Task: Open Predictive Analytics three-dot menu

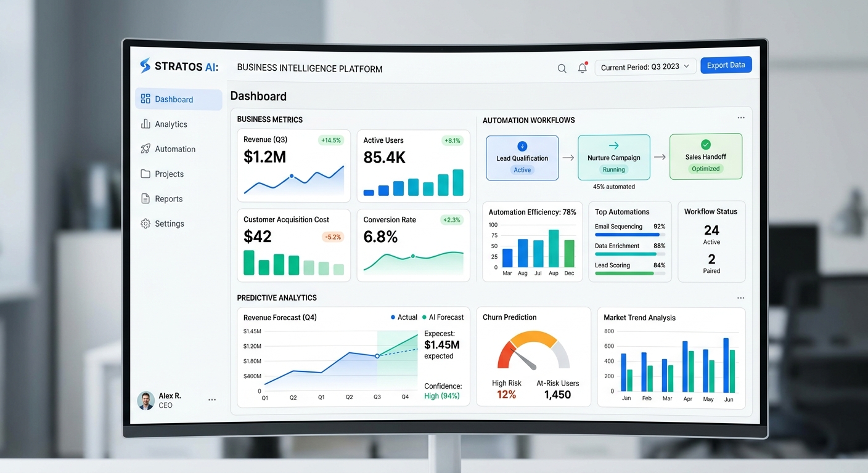Action: click(740, 298)
